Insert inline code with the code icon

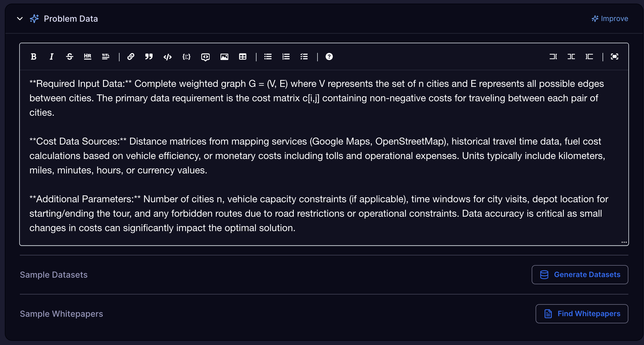coord(168,56)
